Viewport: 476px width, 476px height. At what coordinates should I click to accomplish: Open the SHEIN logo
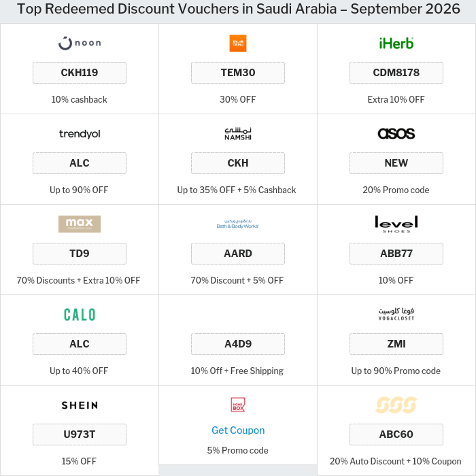coord(80,405)
